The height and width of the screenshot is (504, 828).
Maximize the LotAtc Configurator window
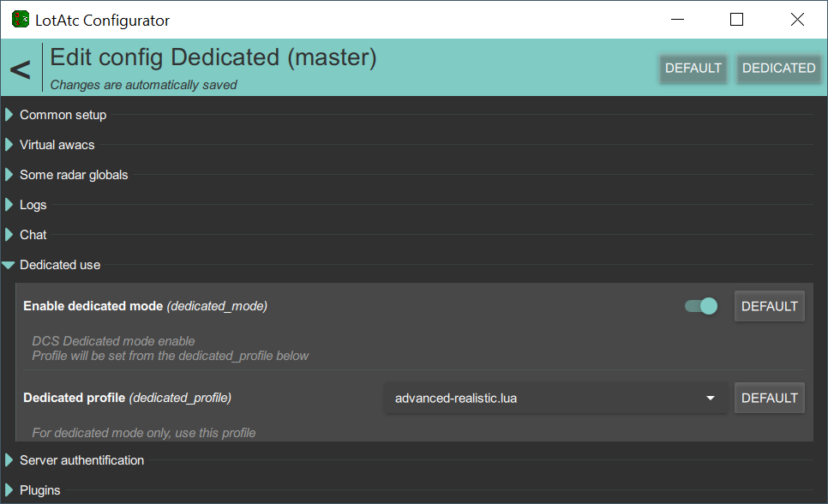[736, 20]
